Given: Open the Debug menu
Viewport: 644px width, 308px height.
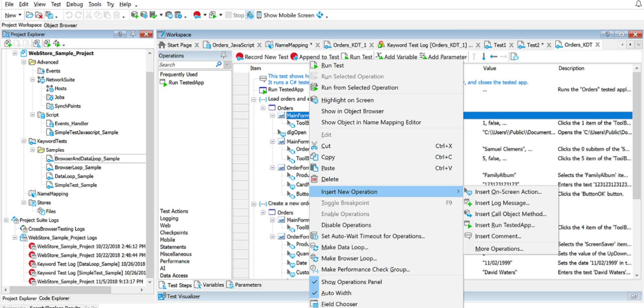Looking at the screenshot, I should click(x=75, y=4).
